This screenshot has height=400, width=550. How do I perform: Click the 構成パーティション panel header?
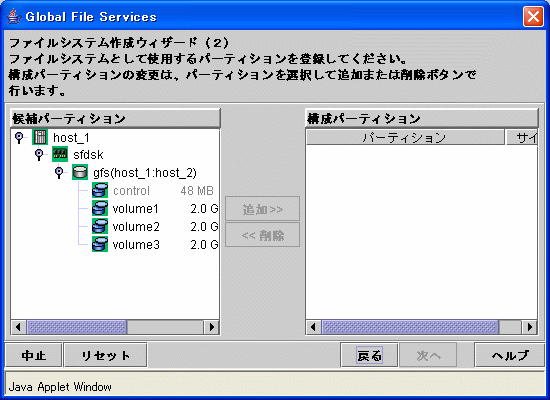pyautogui.click(x=422, y=118)
